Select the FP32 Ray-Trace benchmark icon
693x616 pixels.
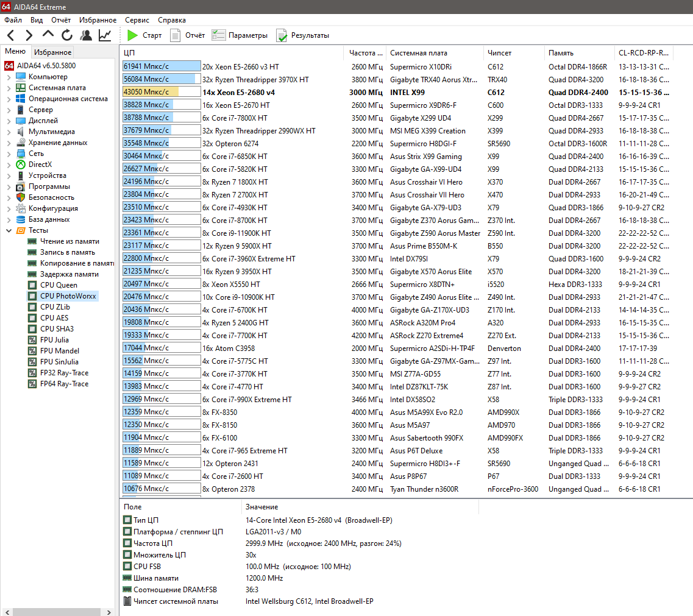32,372
